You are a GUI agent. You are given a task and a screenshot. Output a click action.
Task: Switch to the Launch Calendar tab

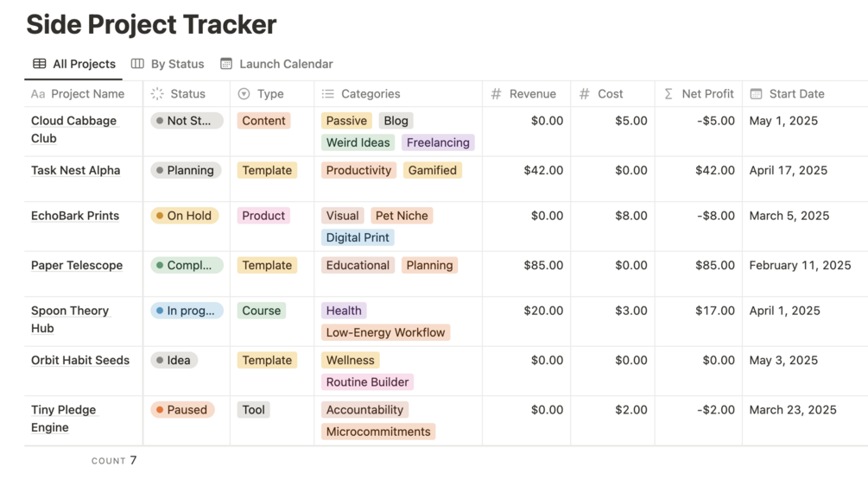(286, 64)
